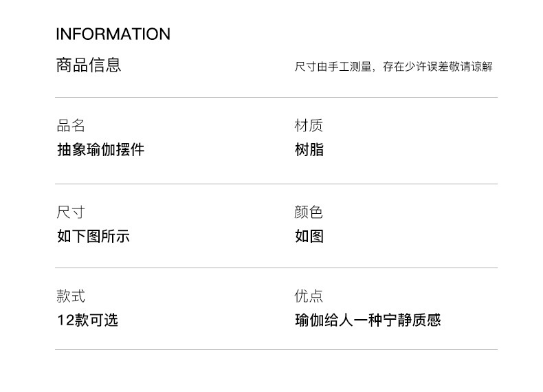Click the 如下图所示 size value
Image resolution: width=543 pixels, height=392 pixels.
[x=93, y=237]
